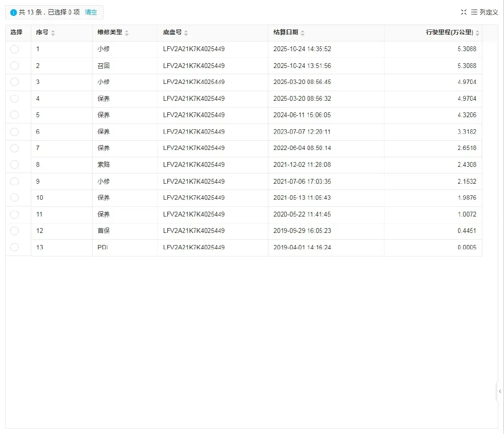The height and width of the screenshot is (434, 504).
Task: Click the fullscreen expand icon
Action: click(x=464, y=12)
